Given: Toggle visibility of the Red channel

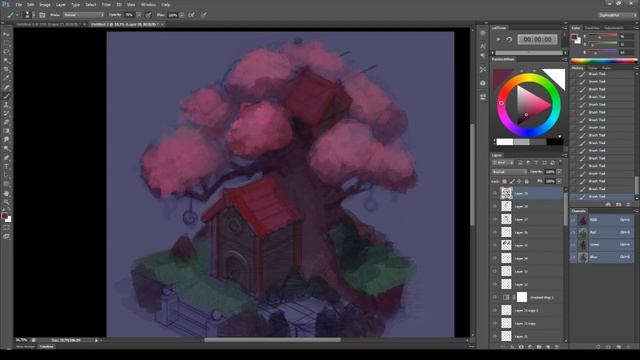Looking at the screenshot, I should [573, 232].
